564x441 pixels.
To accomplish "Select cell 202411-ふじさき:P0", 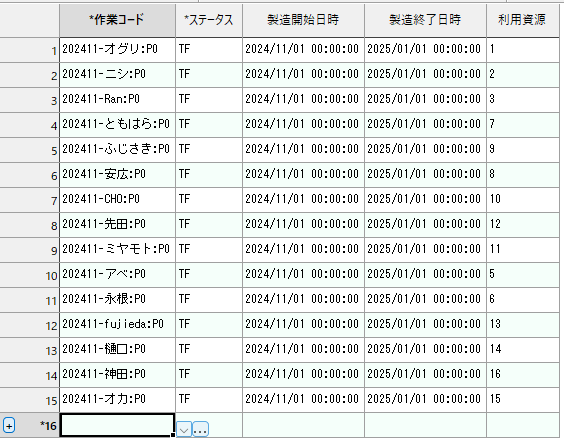I will (117, 150).
